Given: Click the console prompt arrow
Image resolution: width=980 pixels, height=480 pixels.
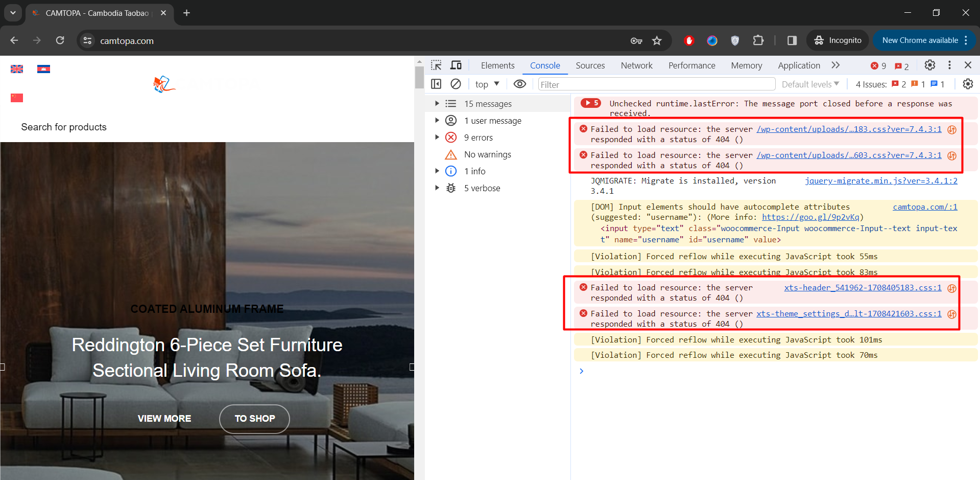Looking at the screenshot, I should pyautogui.click(x=581, y=371).
